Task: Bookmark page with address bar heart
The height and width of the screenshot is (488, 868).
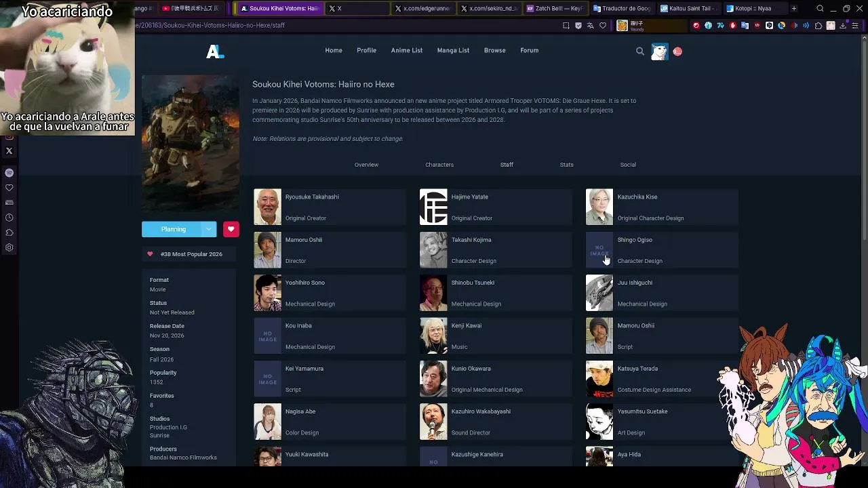Action: [x=603, y=26]
